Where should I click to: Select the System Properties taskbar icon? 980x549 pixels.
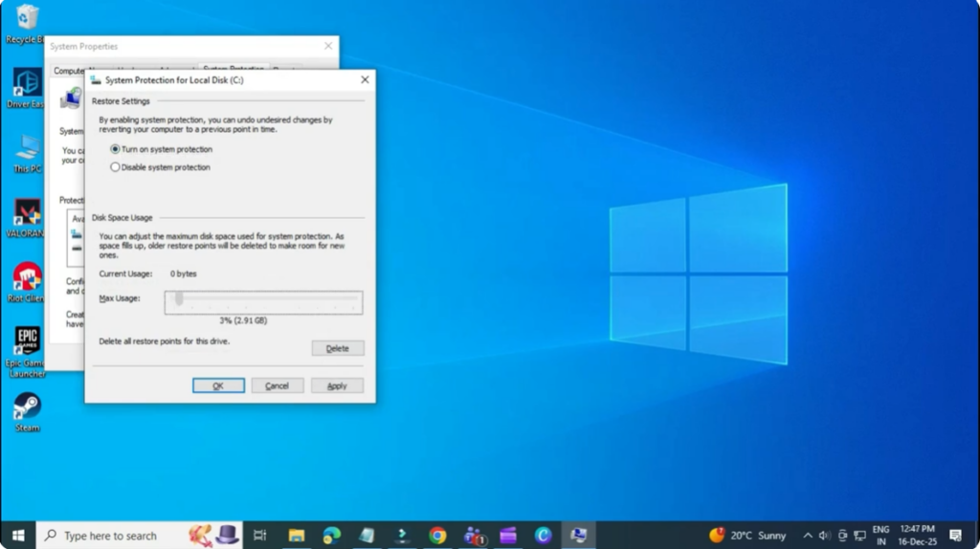click(578, 536)
